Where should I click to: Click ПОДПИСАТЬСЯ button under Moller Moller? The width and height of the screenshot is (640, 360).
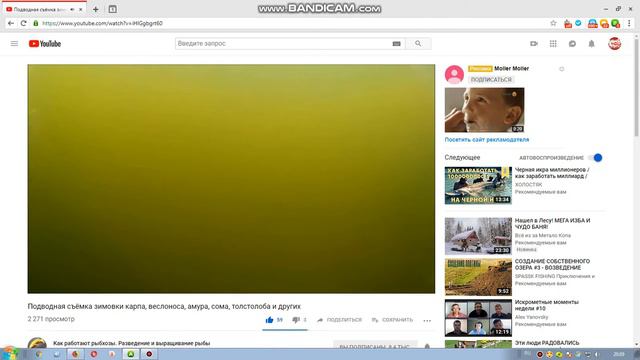[x=491, y=80]
